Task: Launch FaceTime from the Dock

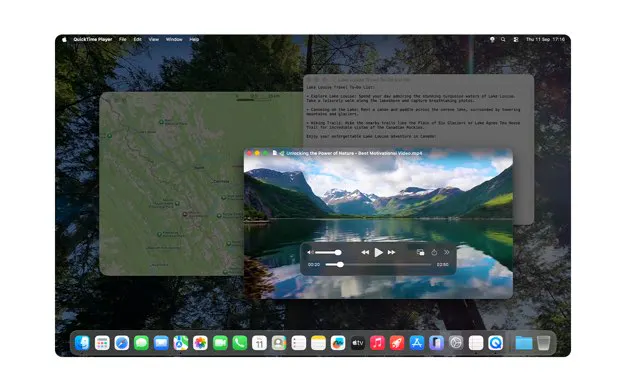Action: tap(220, 343)
